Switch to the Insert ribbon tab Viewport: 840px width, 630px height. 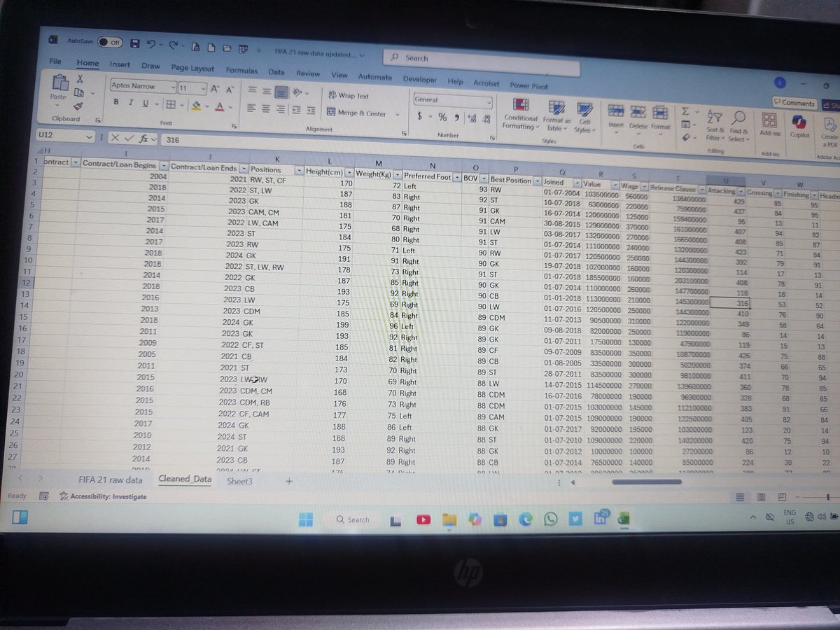pos(120,64)
